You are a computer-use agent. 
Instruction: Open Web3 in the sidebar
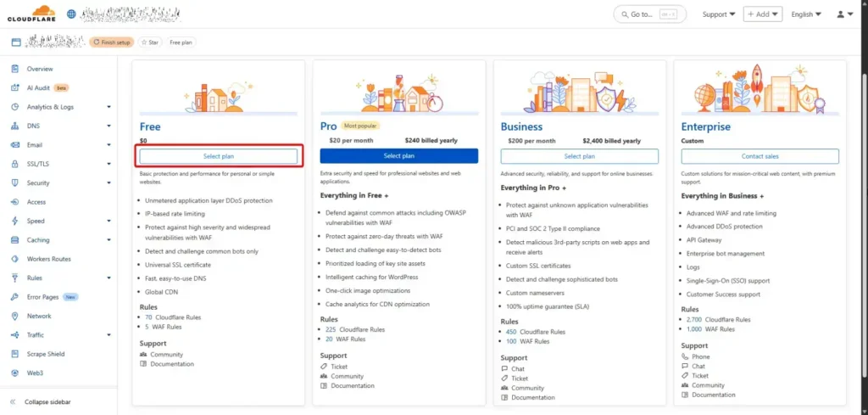(x=35, y=373)
